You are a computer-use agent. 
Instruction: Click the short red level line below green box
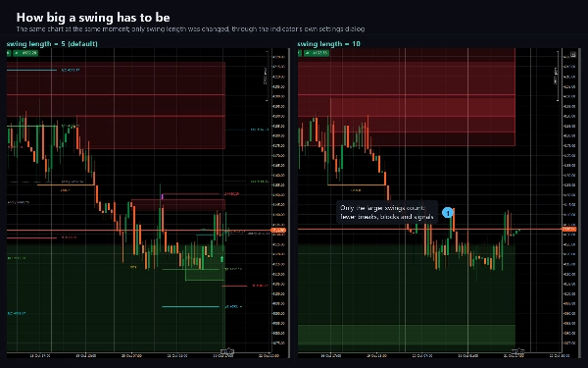235,286
